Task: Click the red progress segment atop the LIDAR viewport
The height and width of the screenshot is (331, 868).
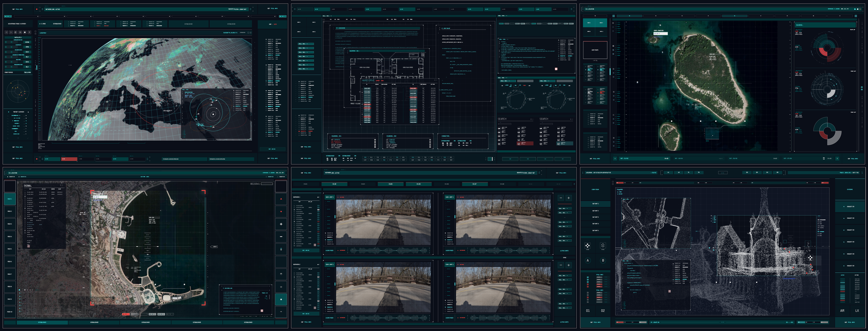Action: coord(620,183)
